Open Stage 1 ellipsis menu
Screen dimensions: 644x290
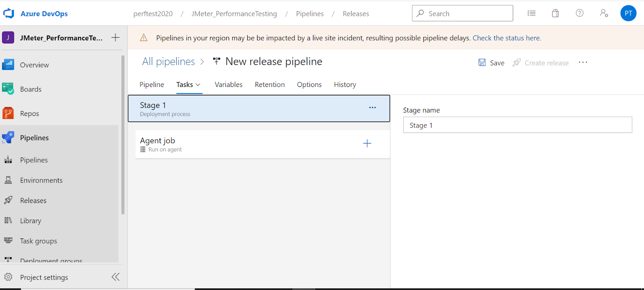pos(373,108)
